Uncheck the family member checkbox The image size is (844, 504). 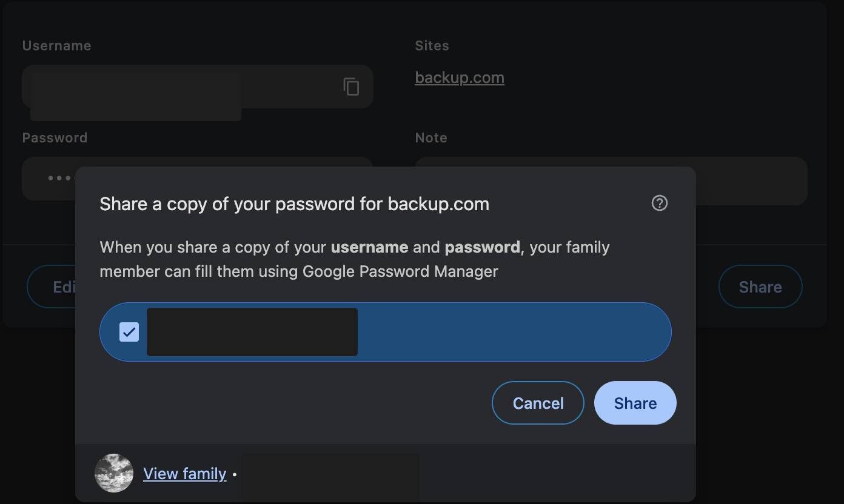point(129,332)
